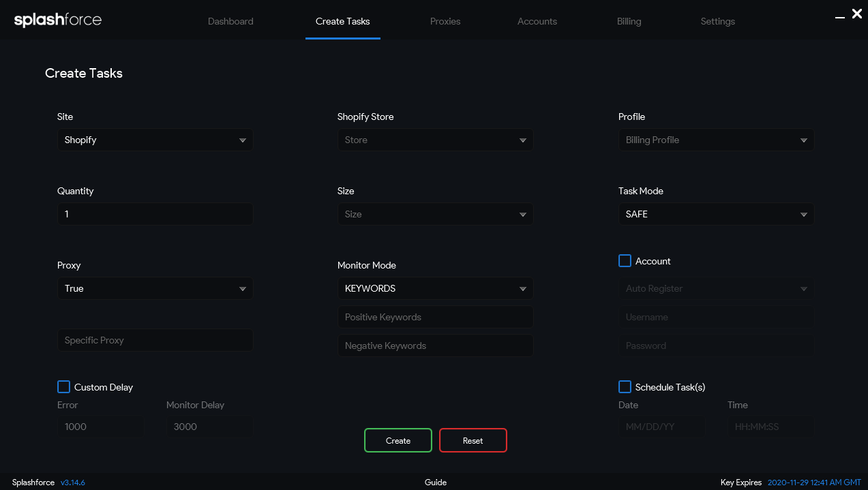Open the Proxies tab
The height and width of the screenshot is (490, 868).
click(x=445, y=21)
